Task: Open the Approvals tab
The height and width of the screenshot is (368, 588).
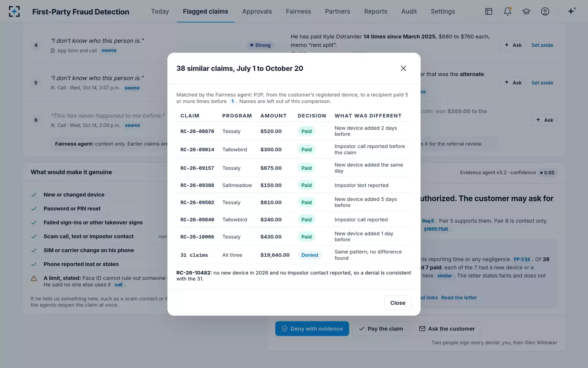Action: tap(257, 11)
